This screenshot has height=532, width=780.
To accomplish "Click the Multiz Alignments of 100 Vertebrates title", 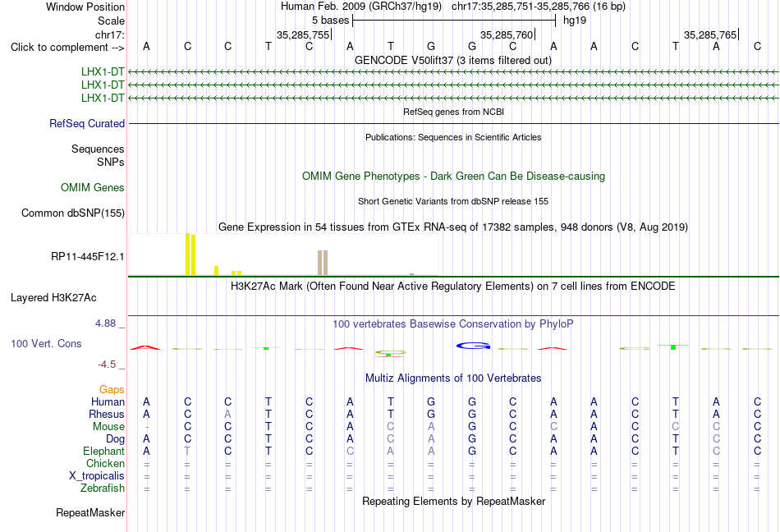I will point(453,378).
